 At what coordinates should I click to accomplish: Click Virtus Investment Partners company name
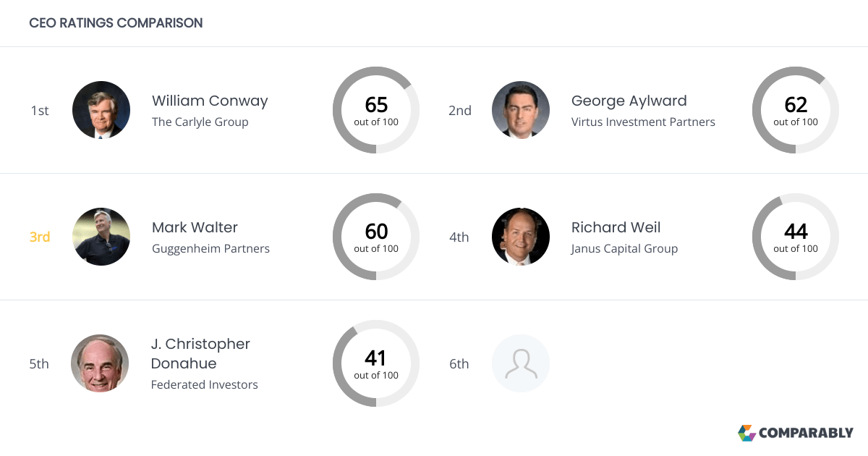643,122
